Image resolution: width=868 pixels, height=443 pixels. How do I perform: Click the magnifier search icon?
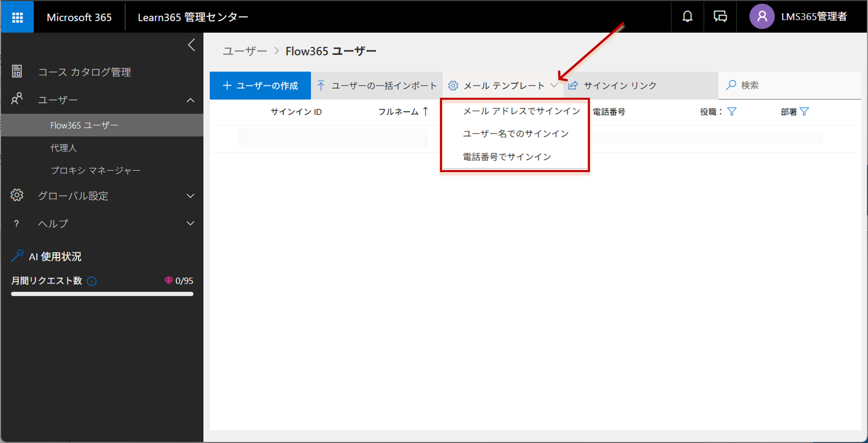(x=730, y=85)
